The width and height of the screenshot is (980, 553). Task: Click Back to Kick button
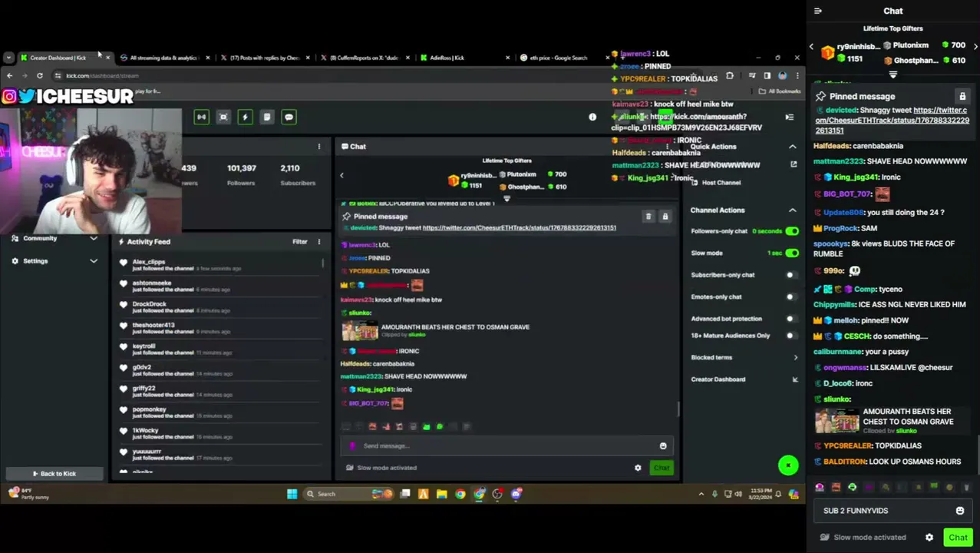tap(54, 474)
